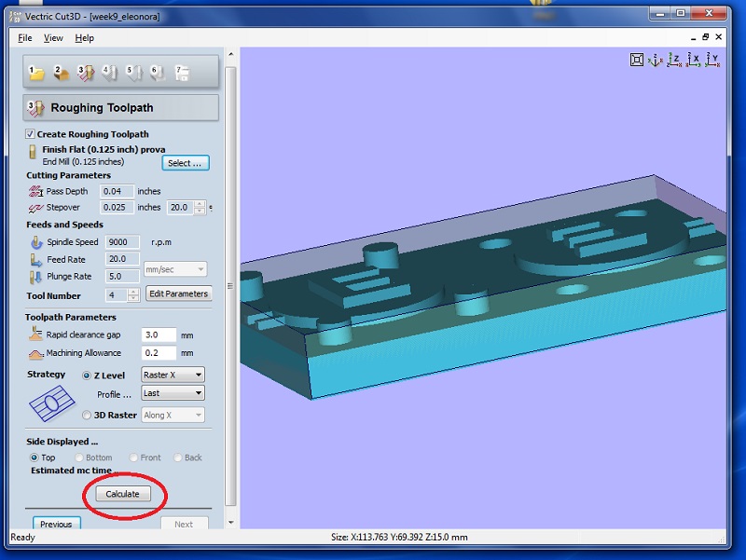Click the Calculate button
This screenshot has height=560, width=746.
[123, 494]
